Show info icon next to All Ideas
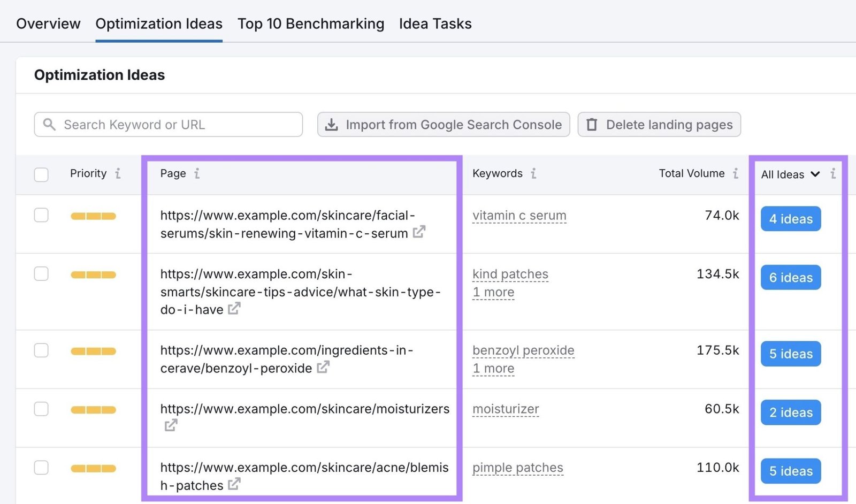Viewport: 856px width, 504px height. (x=833, y=173)
